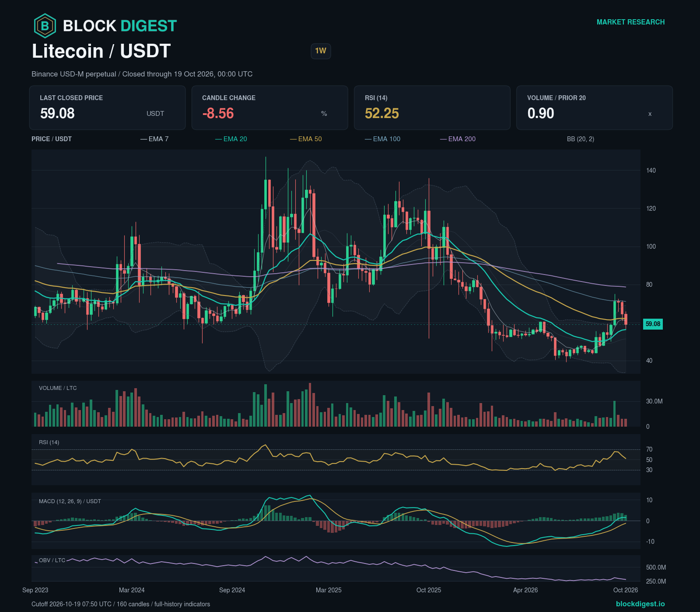Click the Binance USD-M perpetual subtitle
700x612 pixels.
tap(142, 74)
